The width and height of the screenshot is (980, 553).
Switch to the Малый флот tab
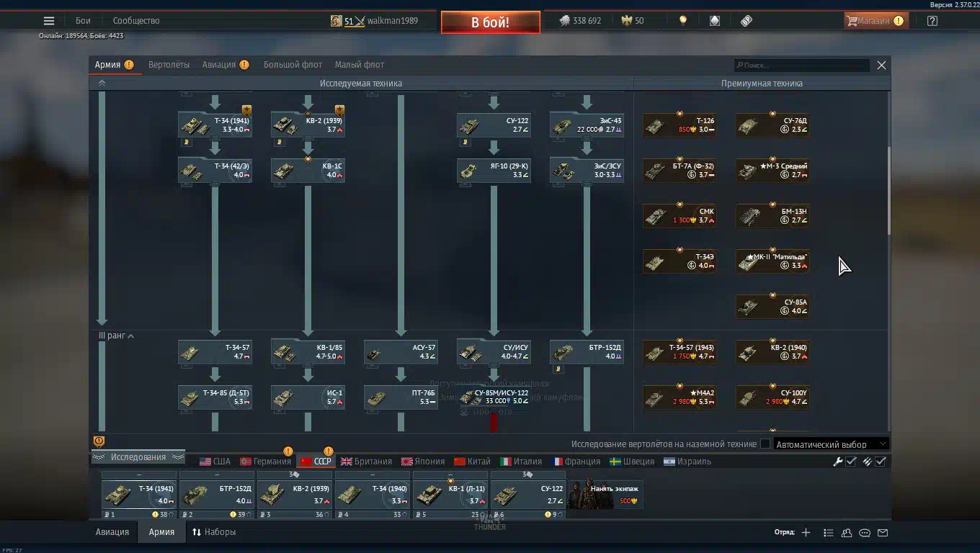tap(360, 65)
